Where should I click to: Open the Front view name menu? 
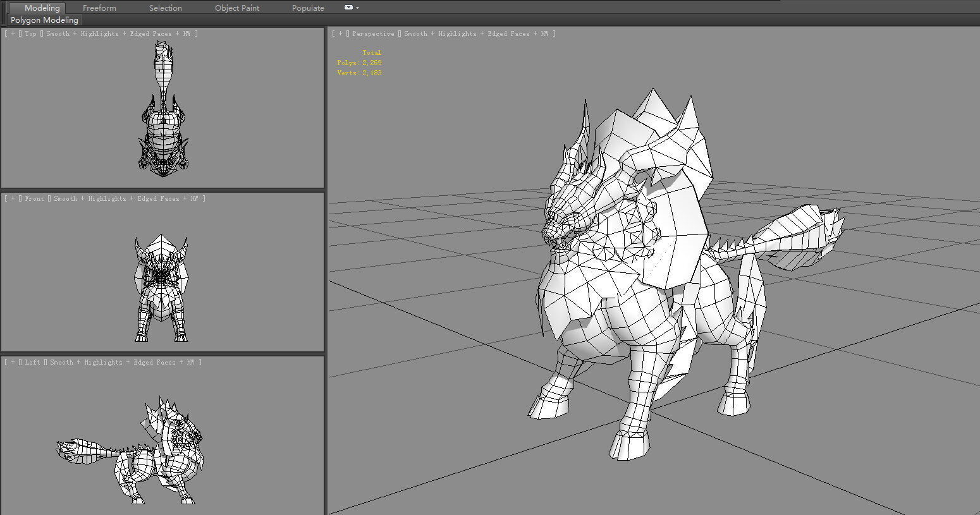(34, 198)
